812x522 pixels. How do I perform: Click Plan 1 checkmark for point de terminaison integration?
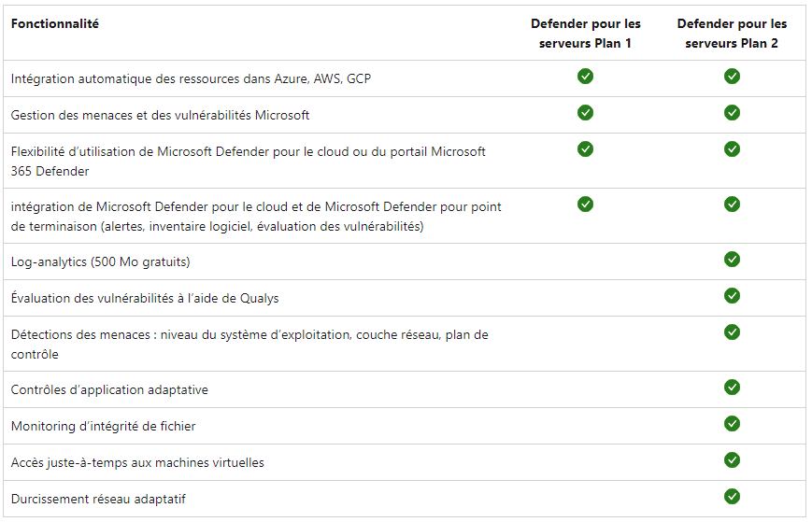[x=585, y=204]
